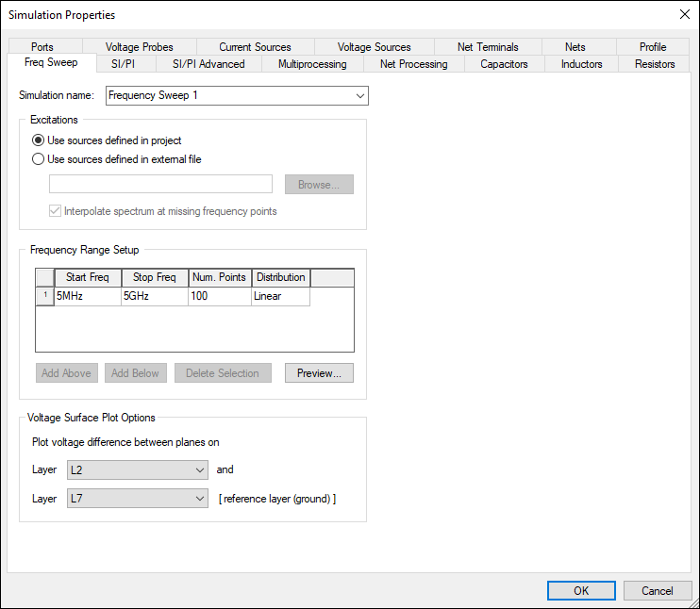700x609 pixels.
Task: Click the Stop Freq cell showing 5GHz
Action: coord(154,296)
